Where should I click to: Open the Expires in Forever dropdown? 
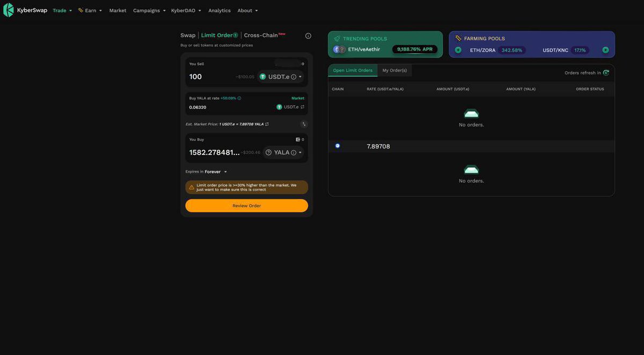[216, 172]
